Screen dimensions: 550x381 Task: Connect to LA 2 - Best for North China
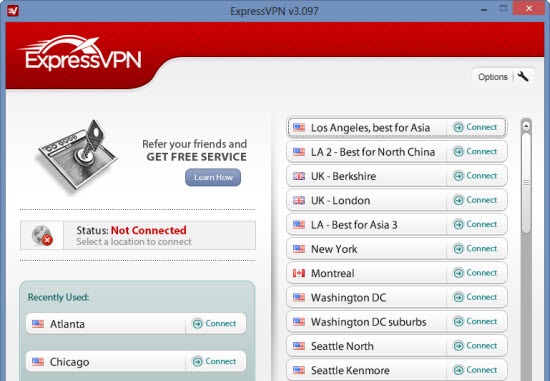pos(475,151)
